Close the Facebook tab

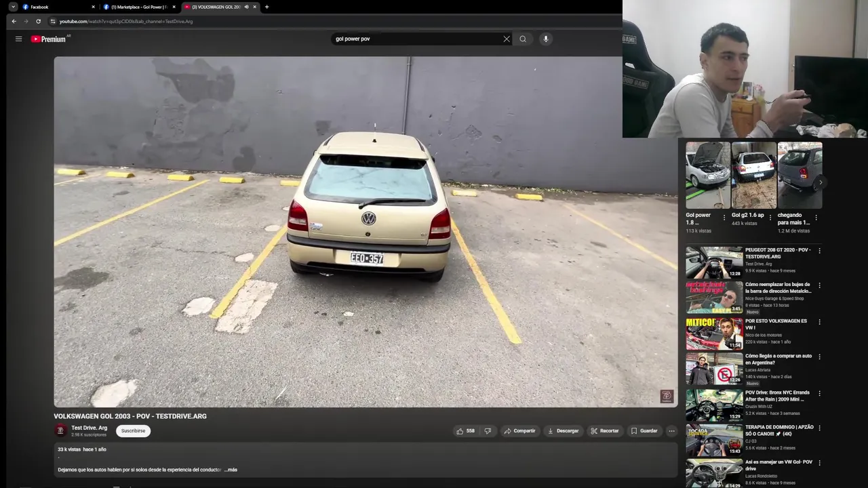93,7
